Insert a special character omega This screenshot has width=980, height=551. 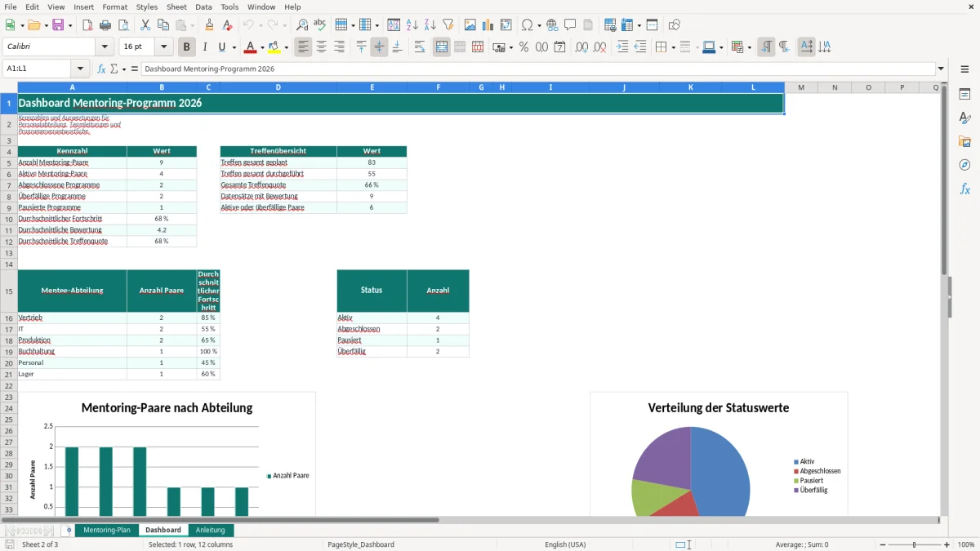527,25
